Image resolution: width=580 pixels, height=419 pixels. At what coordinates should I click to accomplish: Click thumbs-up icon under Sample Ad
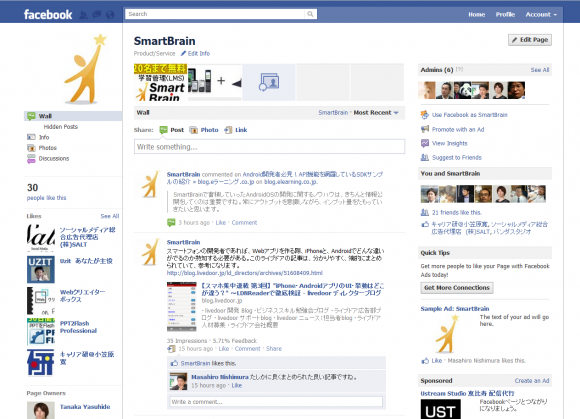tap(425, 361)
